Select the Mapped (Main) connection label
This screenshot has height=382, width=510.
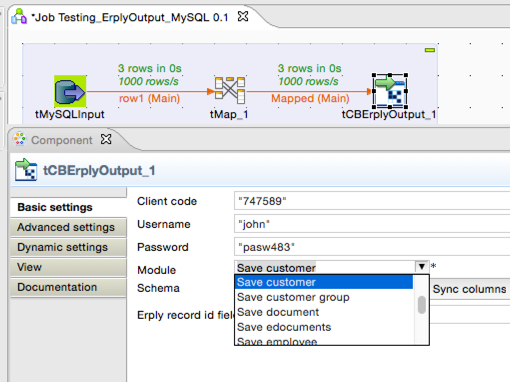tap(310, 98)
